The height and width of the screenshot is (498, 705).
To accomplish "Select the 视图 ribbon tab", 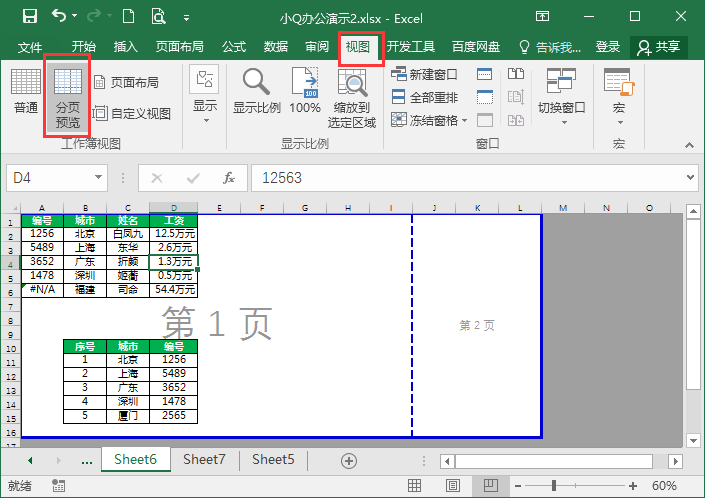I will click(x=358, y=47).
